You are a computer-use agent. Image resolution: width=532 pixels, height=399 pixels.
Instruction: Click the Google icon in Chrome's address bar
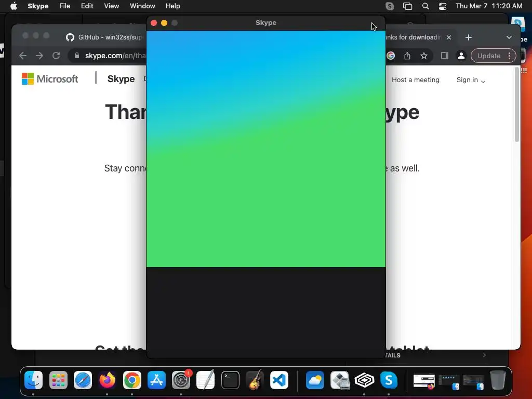tap(391, 56)
